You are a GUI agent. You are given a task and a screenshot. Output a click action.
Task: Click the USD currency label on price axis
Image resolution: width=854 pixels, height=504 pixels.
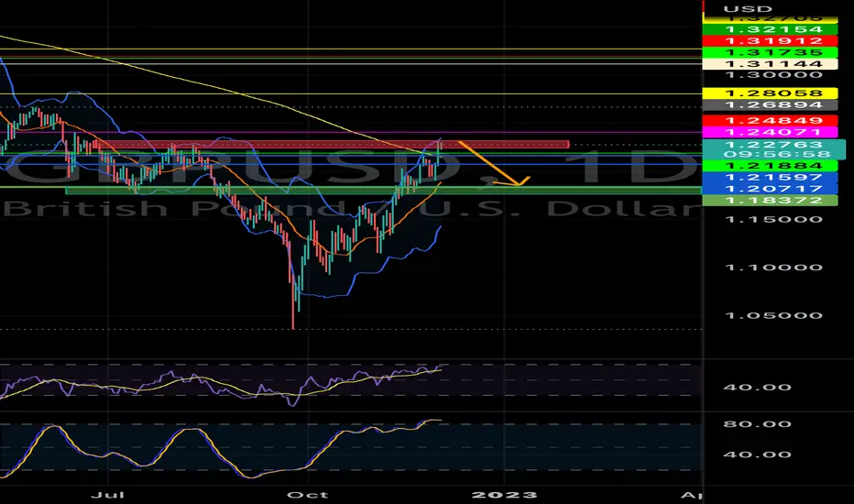click(x=748, y=9)
